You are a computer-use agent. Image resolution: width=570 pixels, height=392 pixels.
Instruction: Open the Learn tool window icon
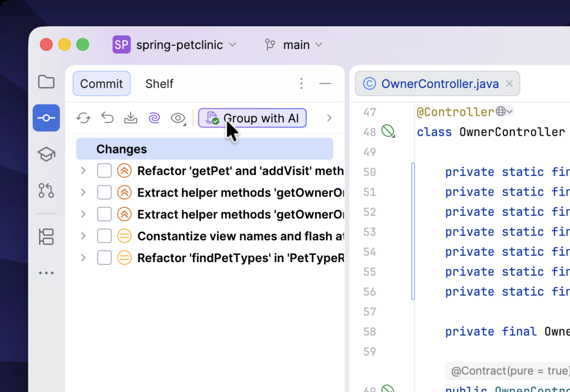(46, 154)
